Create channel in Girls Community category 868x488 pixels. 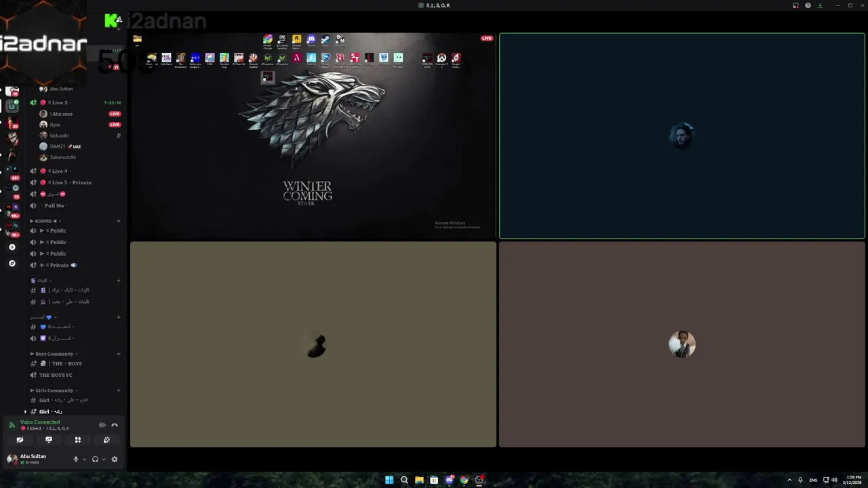pyautogui.click(x=118, y=390)
